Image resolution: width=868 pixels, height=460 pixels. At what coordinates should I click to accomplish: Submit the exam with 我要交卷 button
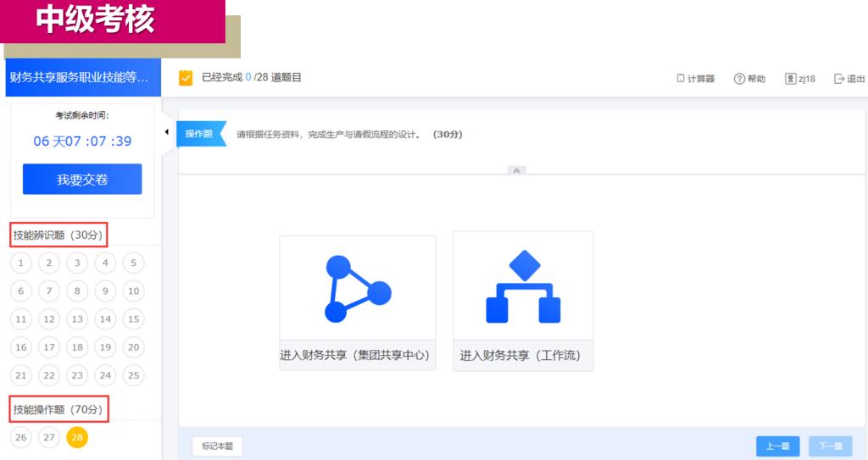82,180
